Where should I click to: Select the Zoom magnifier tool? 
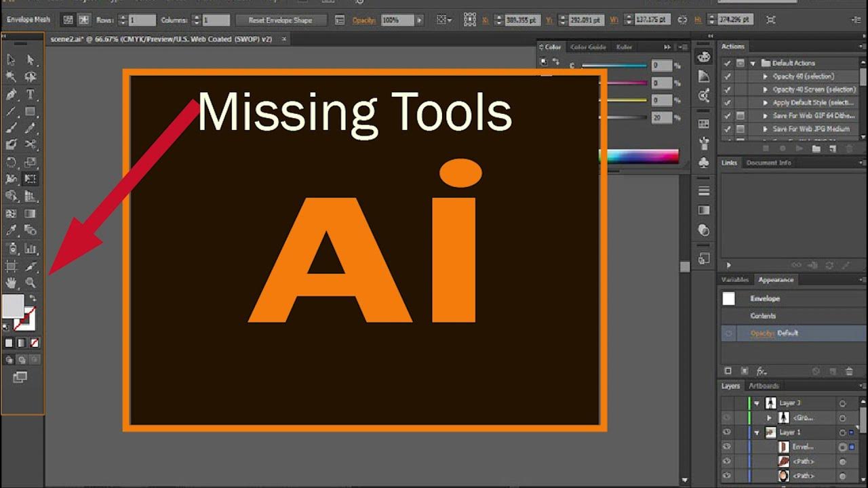click(31, 283)
